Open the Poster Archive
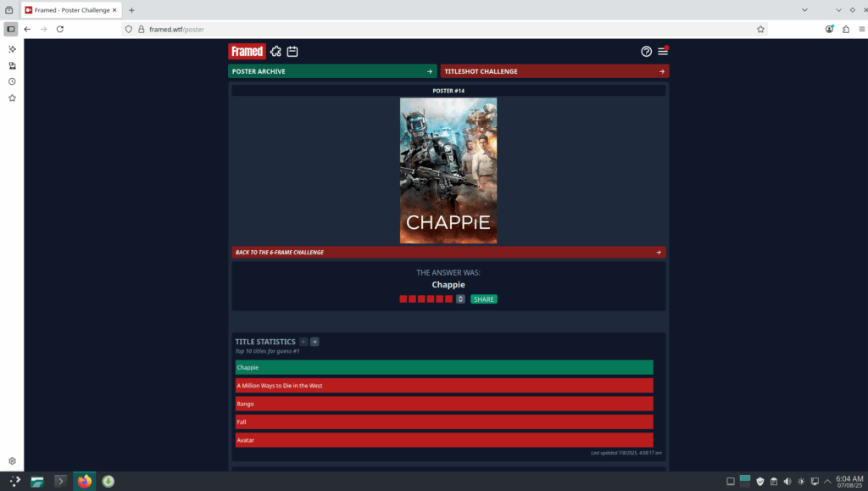The image size is (868, 491). pos(332,71)
